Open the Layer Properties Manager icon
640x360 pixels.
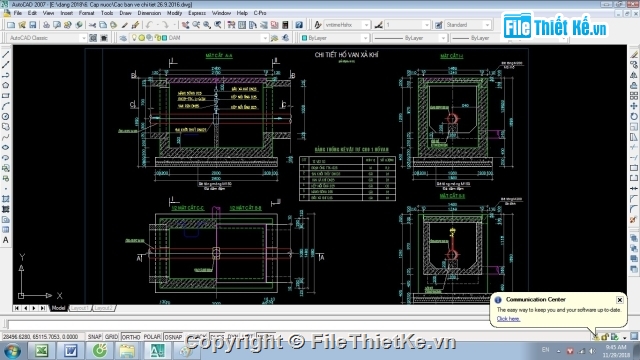click(x=123, y=38)
